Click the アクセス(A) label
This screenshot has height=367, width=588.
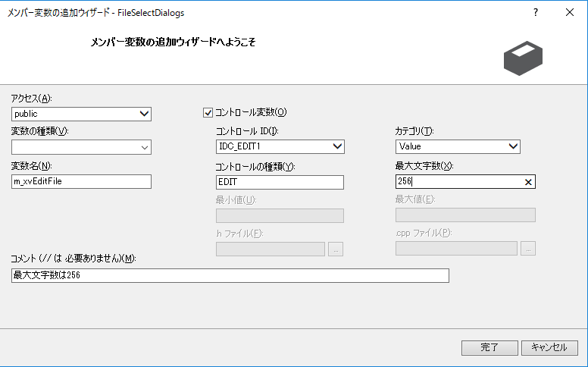tap(32, 99)
